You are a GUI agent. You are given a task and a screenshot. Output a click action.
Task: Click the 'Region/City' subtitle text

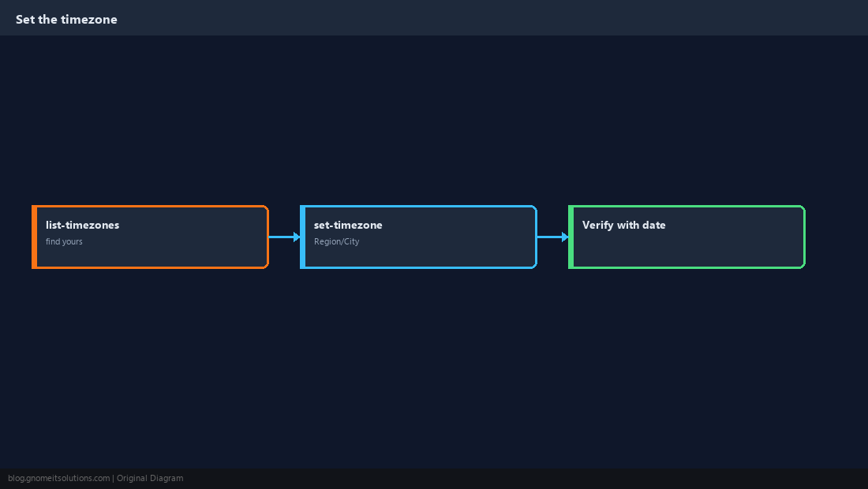point(337,241)
